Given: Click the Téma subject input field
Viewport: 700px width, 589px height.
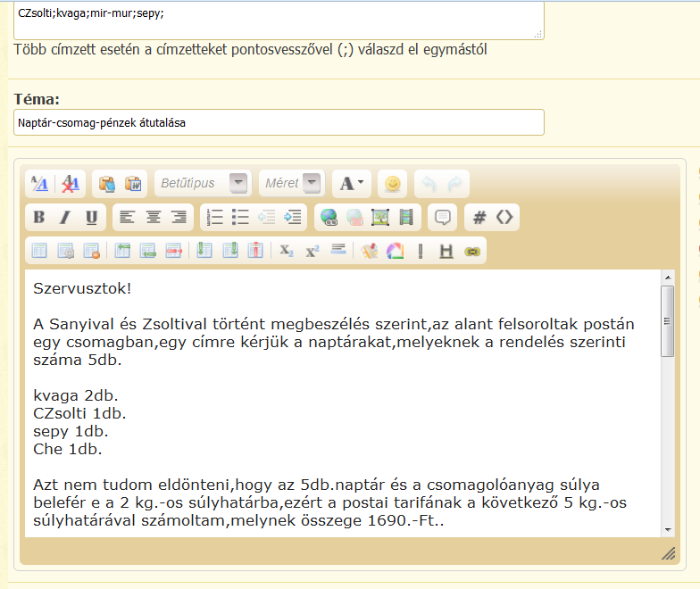Looking at the screenshot, I should coord(279,122).
